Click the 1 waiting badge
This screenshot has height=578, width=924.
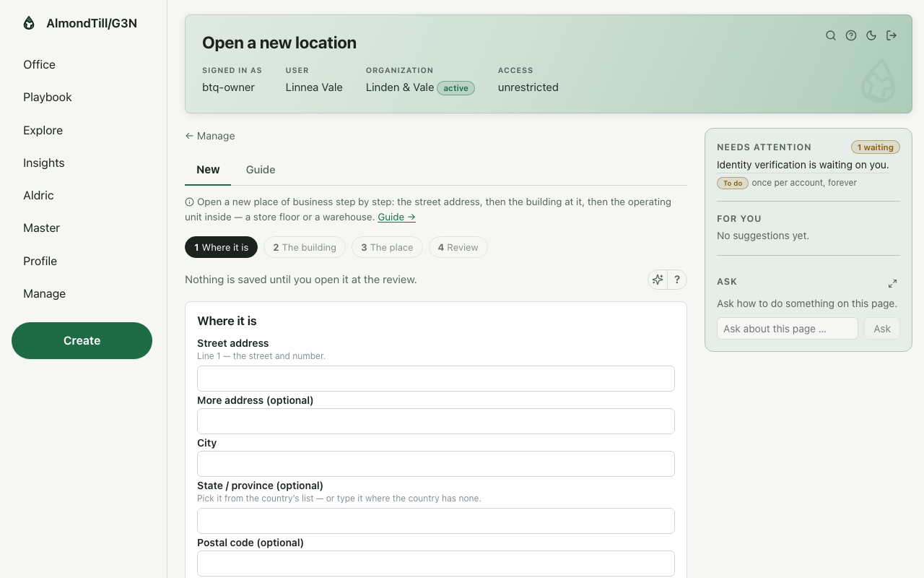[x=876, y=147]
